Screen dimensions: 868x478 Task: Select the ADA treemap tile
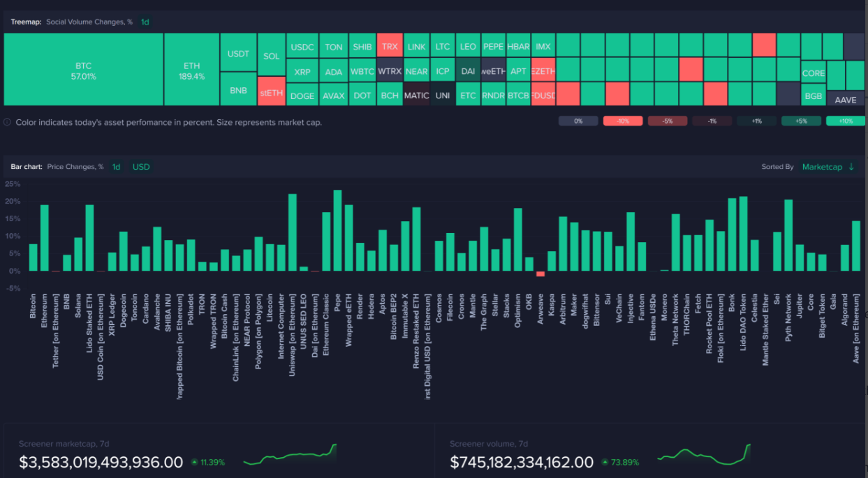[x=334, y=71]
